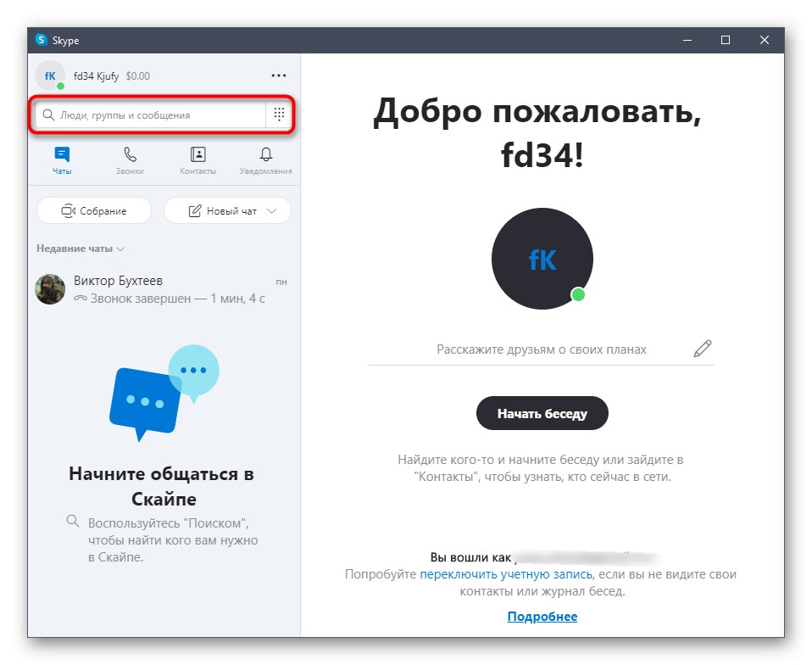Open the Уведомления tab
Viewport: 812px width, 665px height.
coord(265,160)
